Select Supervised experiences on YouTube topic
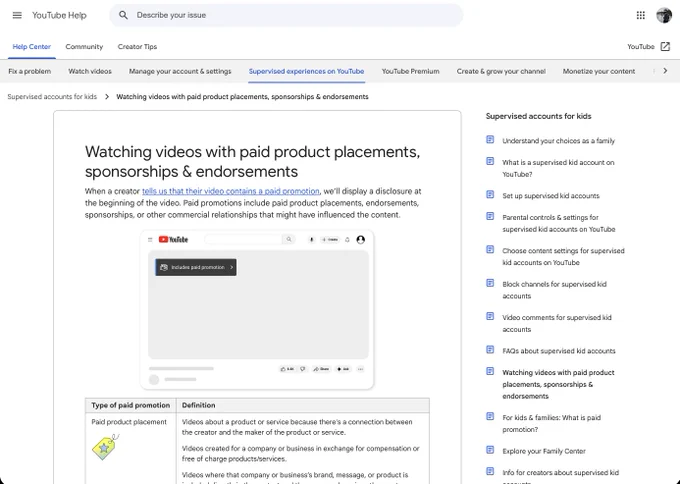The height and width of the screenshot is (484, 680). (x=307, y=71)
